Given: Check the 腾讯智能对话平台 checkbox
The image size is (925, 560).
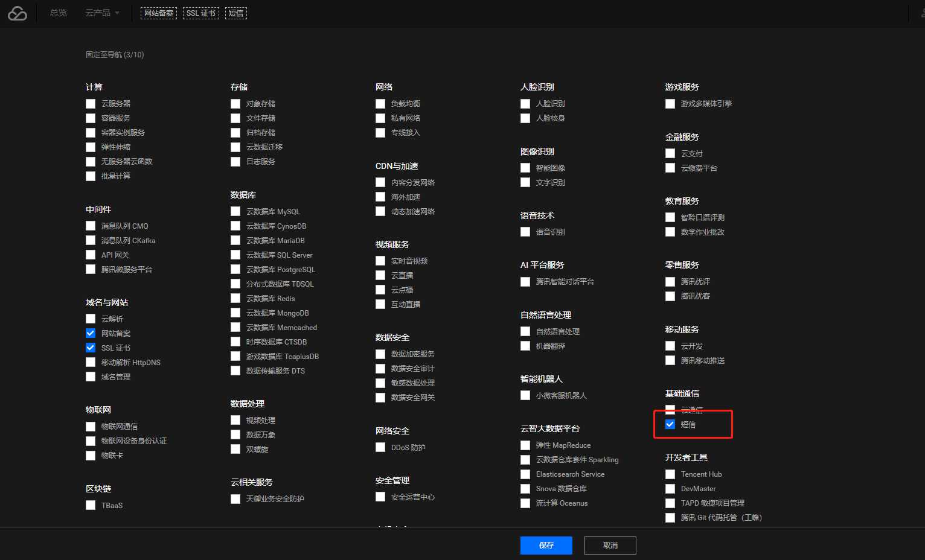Looking at the screenshot, I should click(525, 282).
